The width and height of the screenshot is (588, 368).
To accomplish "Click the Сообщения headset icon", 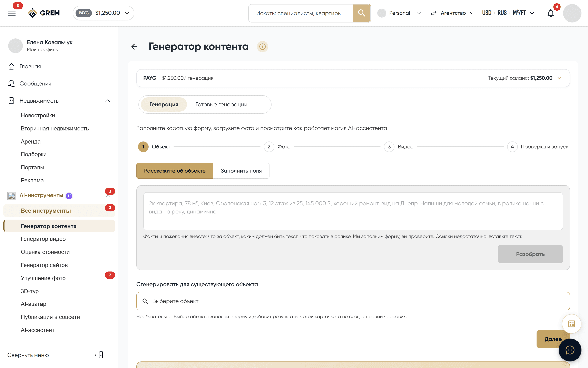I will [11, 83].
